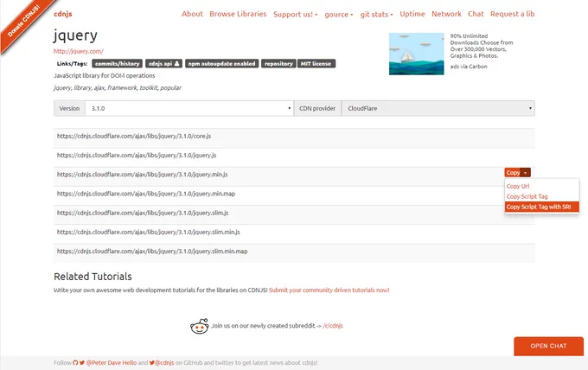This screenshot has height=370, width=588.
Task: Select the jquery.min.map URL row
Action: [294, 194]
